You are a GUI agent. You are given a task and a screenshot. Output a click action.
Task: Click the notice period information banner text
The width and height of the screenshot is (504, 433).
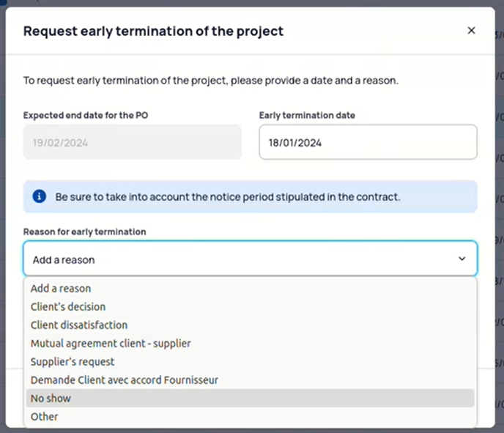tap(228, 197)
